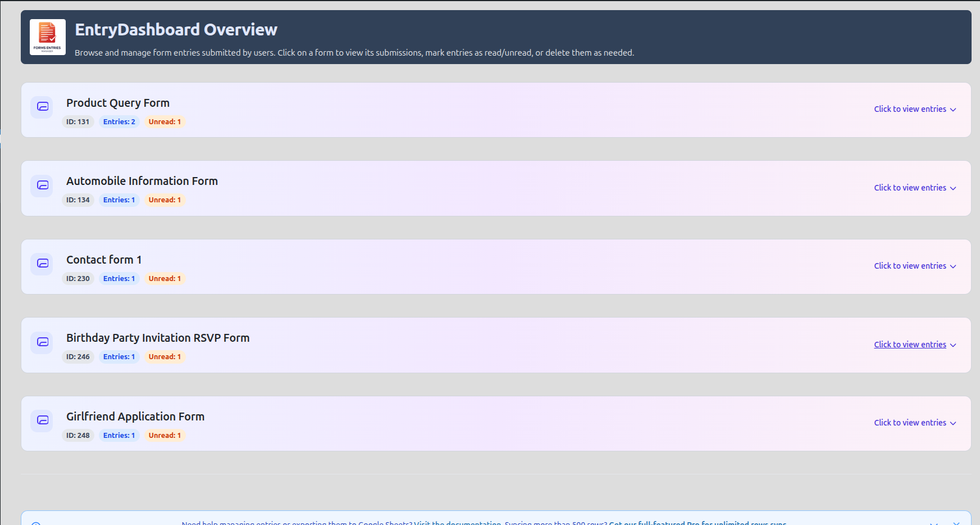Screen dimensions: 980x525
Task: Click the full-featured Pro upgrade link
Action: click(696, 523)
